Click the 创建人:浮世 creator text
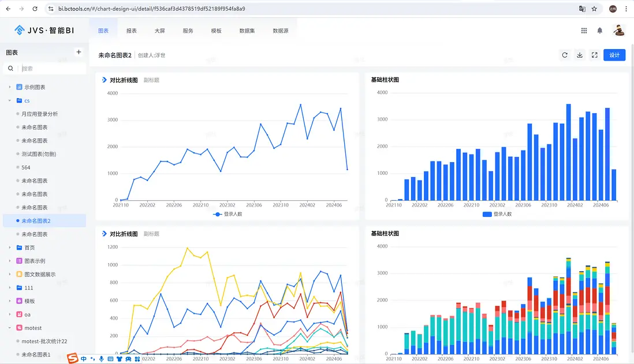Image resolution: width=634 pixels, height=364 pixels. (152, 55)
